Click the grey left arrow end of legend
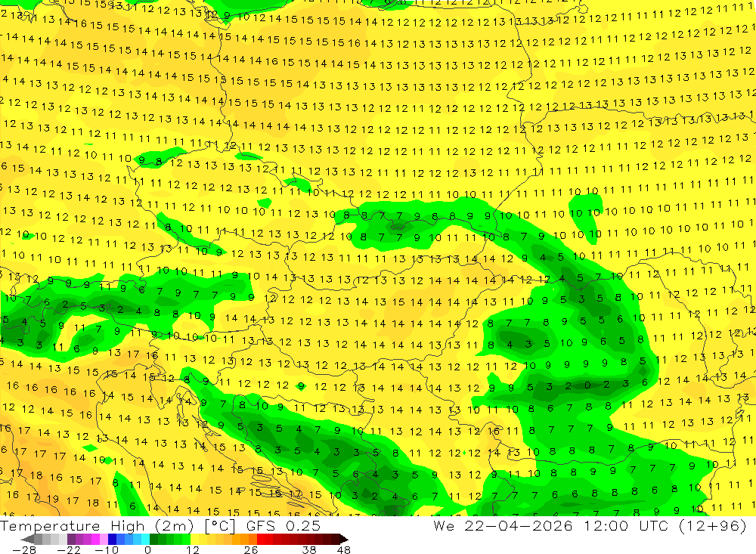The image size is (756, 554). [x=27, y=539]
